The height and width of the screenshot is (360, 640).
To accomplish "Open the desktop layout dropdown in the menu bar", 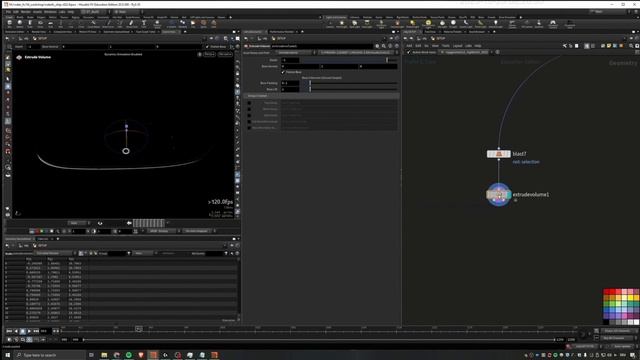I will pos(95,12).
